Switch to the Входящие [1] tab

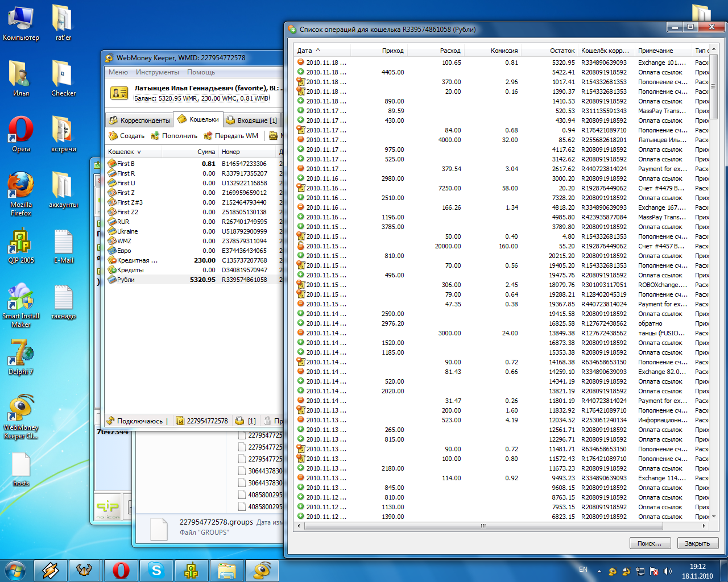coord(251,120)
